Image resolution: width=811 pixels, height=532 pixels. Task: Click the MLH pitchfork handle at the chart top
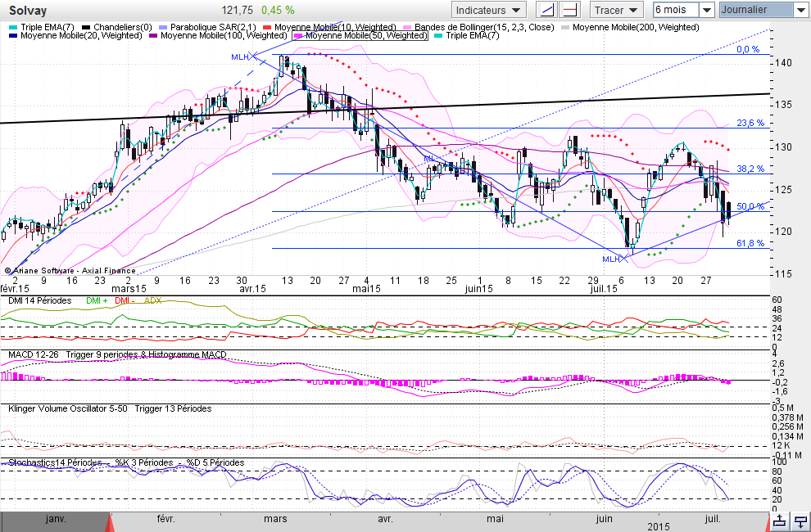tap(254, 56)
